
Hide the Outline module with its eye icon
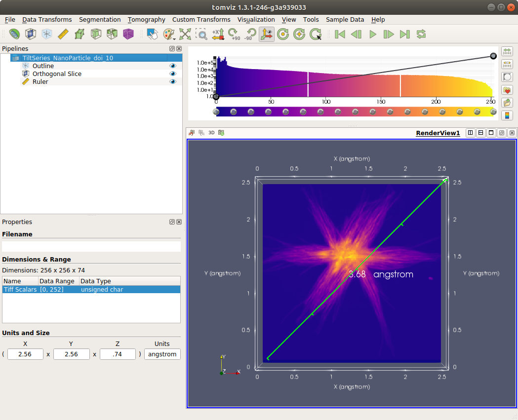(173, 66)
